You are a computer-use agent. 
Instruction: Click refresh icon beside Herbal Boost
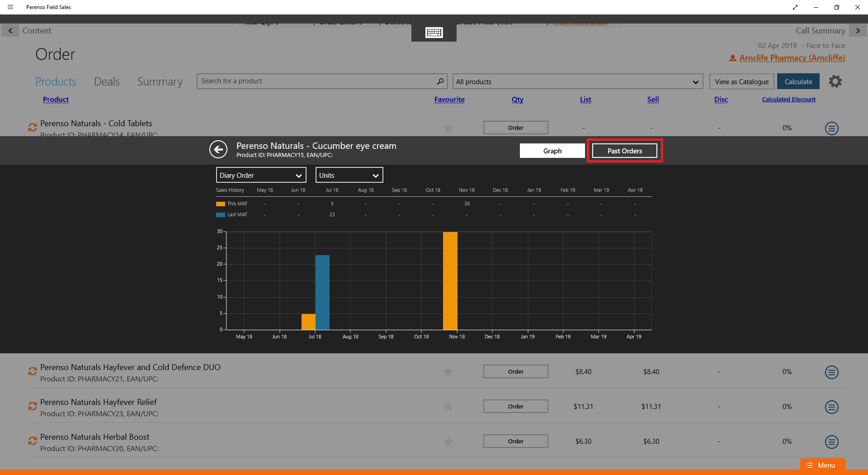(32, 441)
